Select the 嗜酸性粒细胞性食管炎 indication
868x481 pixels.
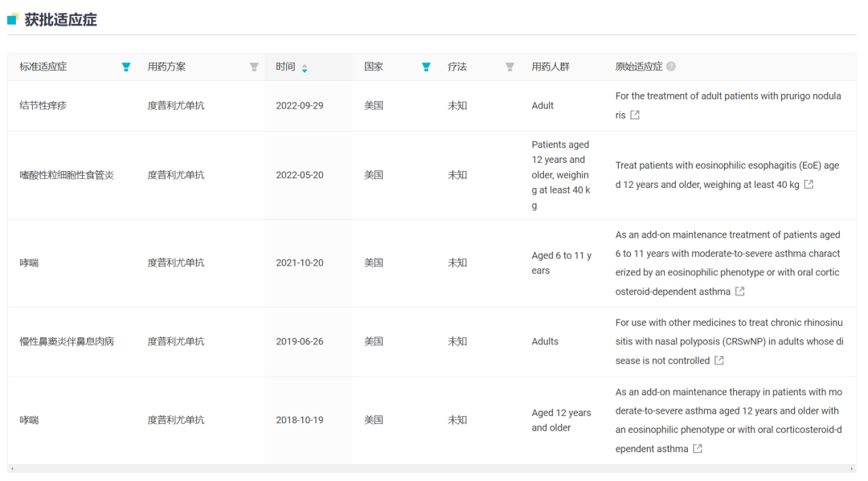tap(67, 175)
